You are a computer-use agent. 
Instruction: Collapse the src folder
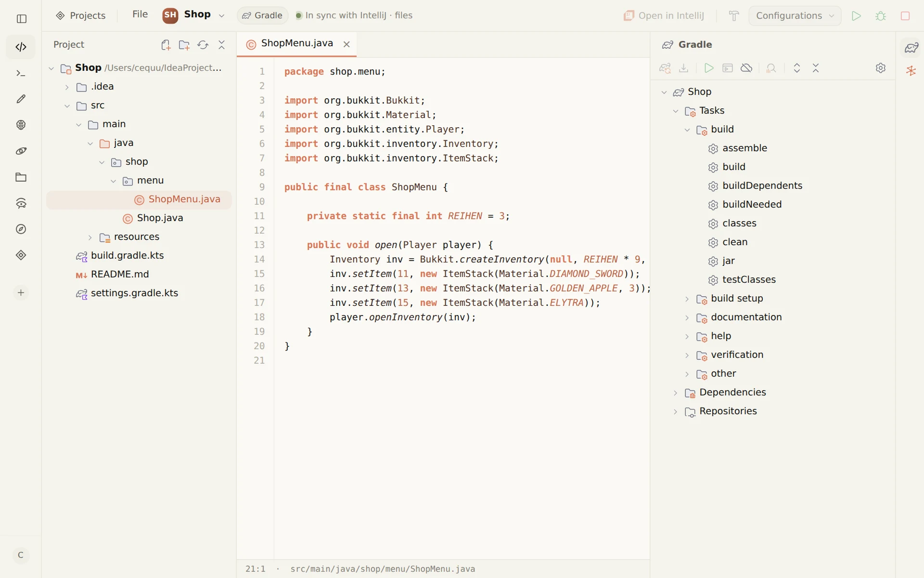pos(67,105)
